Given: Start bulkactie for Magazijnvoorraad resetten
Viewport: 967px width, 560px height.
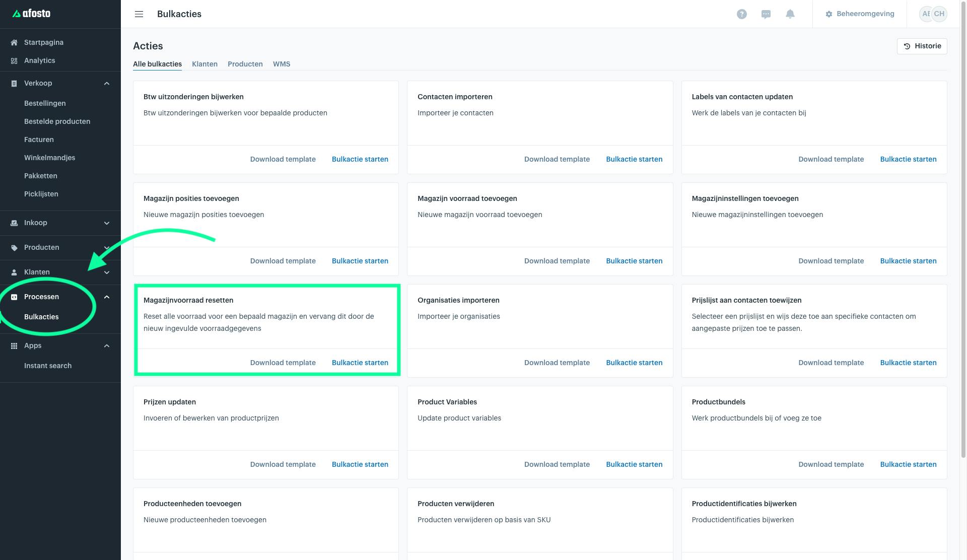Looking at the screenshot, I should pyautogui.click(x=360, y=363).
